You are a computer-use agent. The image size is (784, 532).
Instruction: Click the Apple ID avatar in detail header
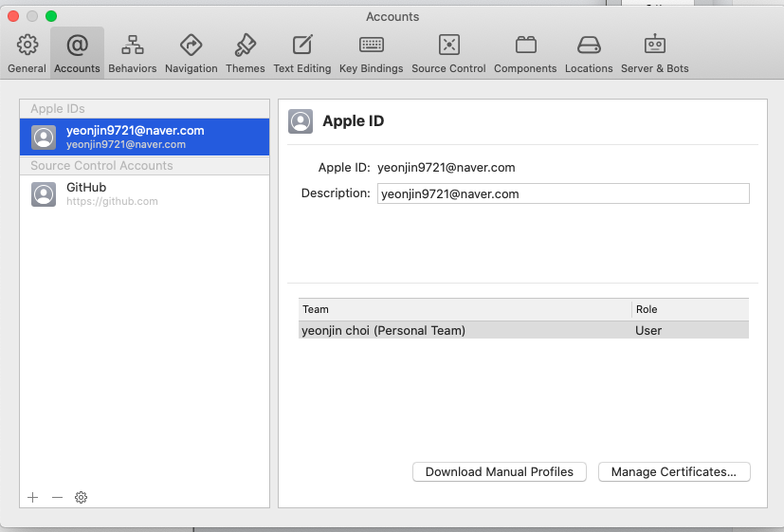click(301, 121)
